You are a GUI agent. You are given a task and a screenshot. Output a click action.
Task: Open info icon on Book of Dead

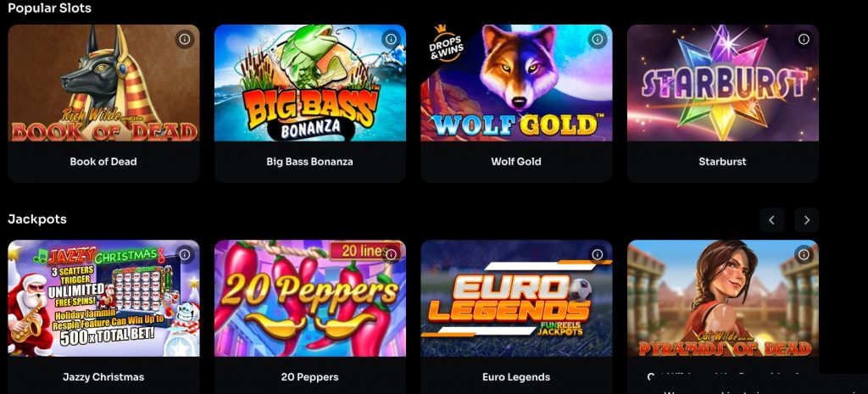pyautogui.click(x=185, y=39)
